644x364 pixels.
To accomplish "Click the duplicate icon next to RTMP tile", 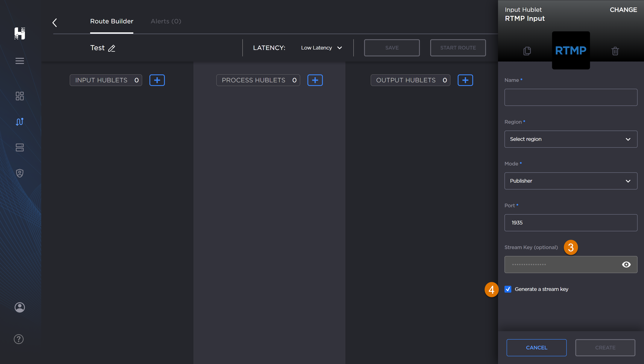I will coord(527,51).
